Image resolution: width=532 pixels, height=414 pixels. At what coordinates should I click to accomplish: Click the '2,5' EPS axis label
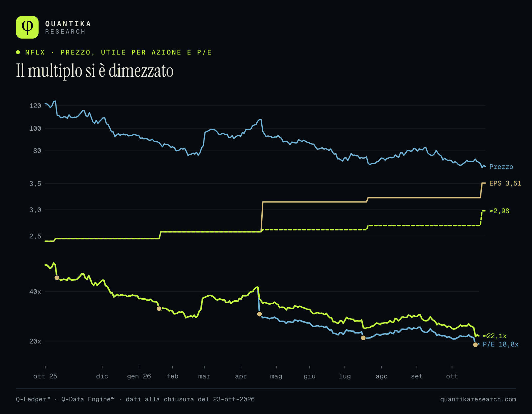tap(35, 236)
